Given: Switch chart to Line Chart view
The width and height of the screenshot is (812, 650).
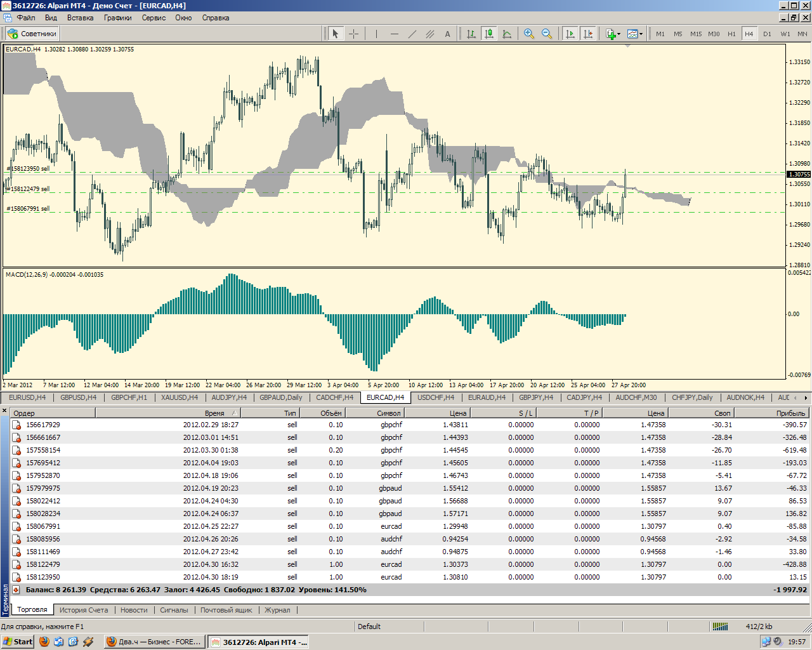Looking at the screenshot, I should (507, 34).
